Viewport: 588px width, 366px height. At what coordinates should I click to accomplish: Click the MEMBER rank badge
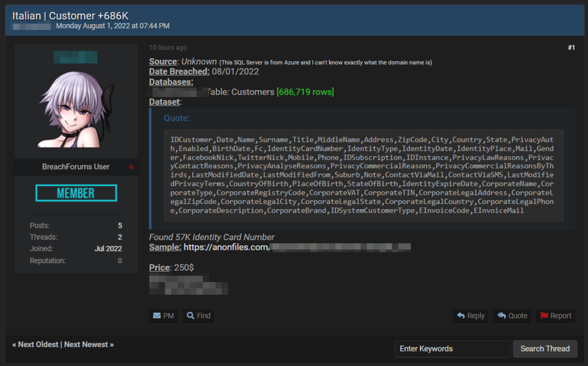[76, 193]
